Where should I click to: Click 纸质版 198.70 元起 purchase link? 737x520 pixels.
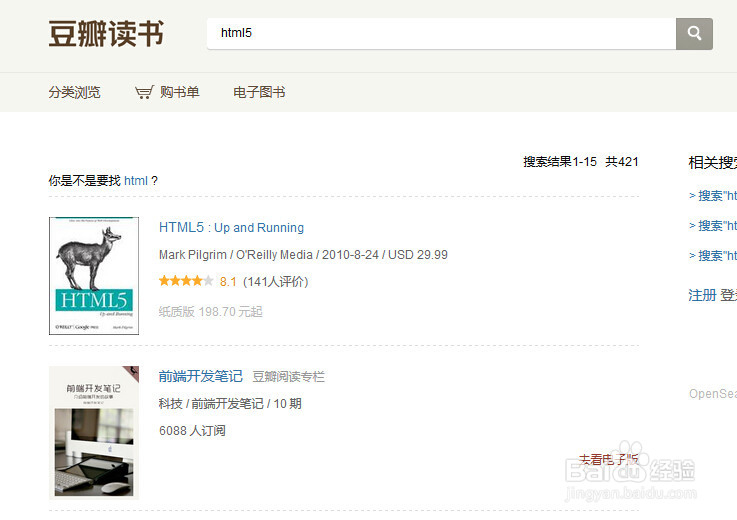coord(211,311)
